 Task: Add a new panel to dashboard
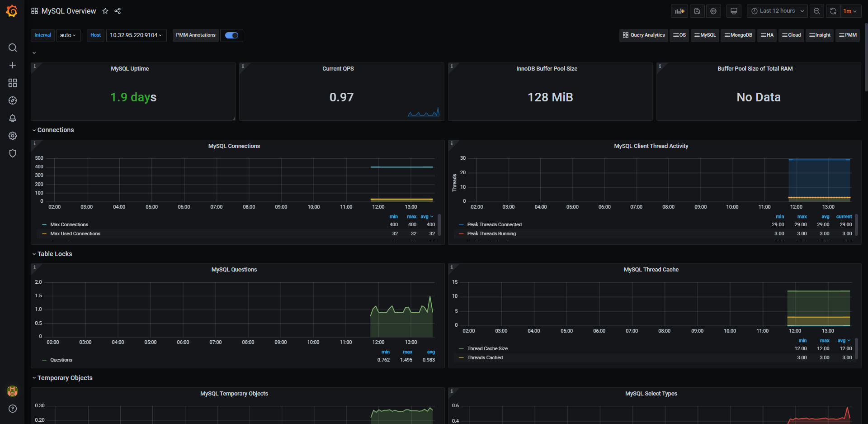679,11
